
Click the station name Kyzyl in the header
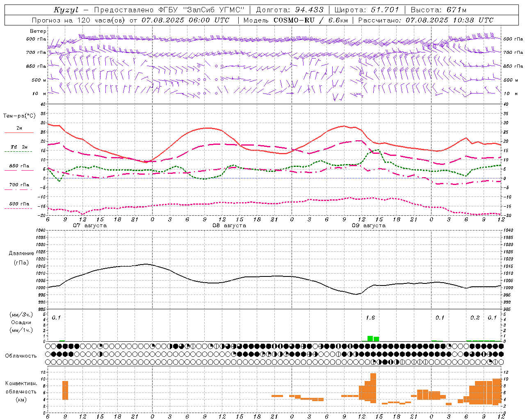tap(66, 10)
